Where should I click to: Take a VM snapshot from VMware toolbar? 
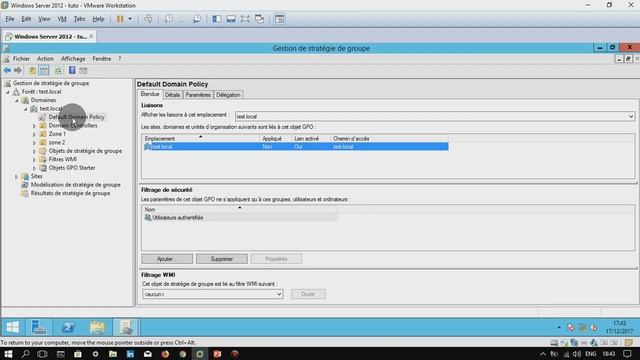(x=169, y=19)
